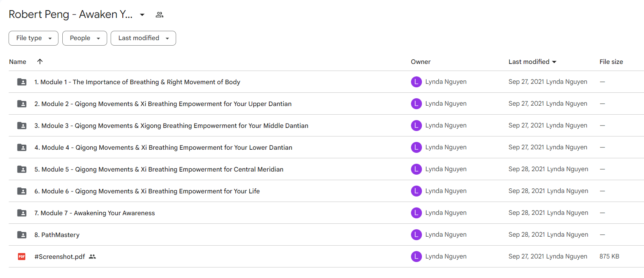The height and width of the screenshot is (278, 644).
Task: Click Sep 27, 2021 date in #Screenshot.pdf row
Action: pos(526,257)
